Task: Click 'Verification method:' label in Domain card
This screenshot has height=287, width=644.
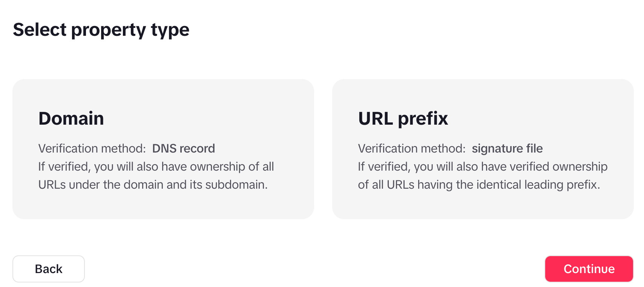Action: point(92,148)
